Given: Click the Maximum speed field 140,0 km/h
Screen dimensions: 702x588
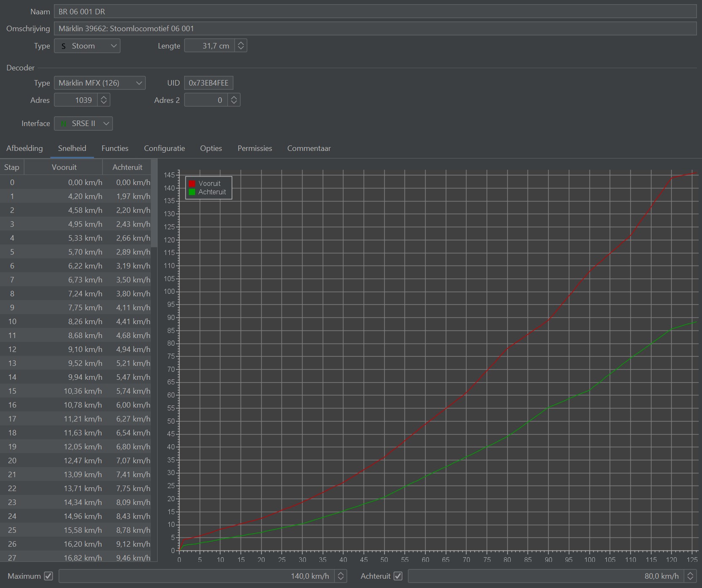Looking at the screenshot, I should pyautogui.click(x=196, y=576).
